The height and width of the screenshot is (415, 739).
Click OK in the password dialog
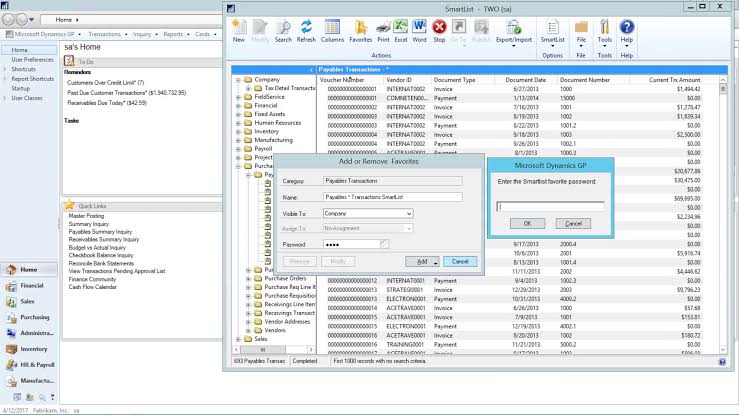[527, 224]
